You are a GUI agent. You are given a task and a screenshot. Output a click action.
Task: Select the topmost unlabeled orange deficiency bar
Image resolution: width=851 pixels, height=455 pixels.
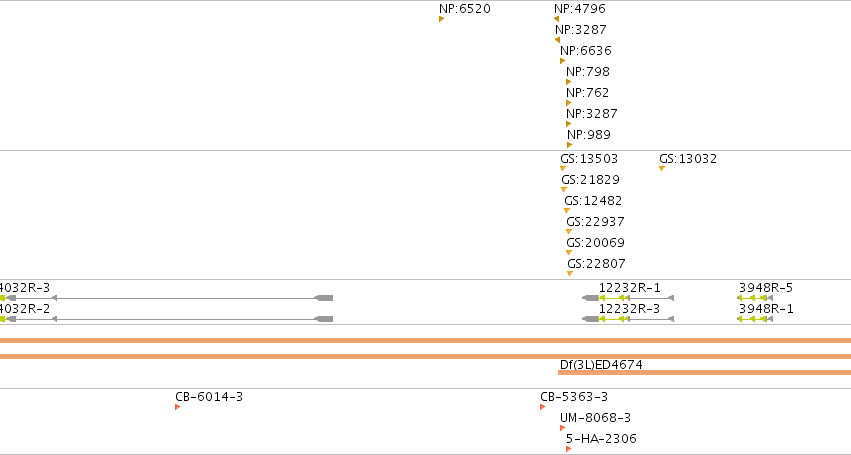pyautogui.click(x=426, y=340)
